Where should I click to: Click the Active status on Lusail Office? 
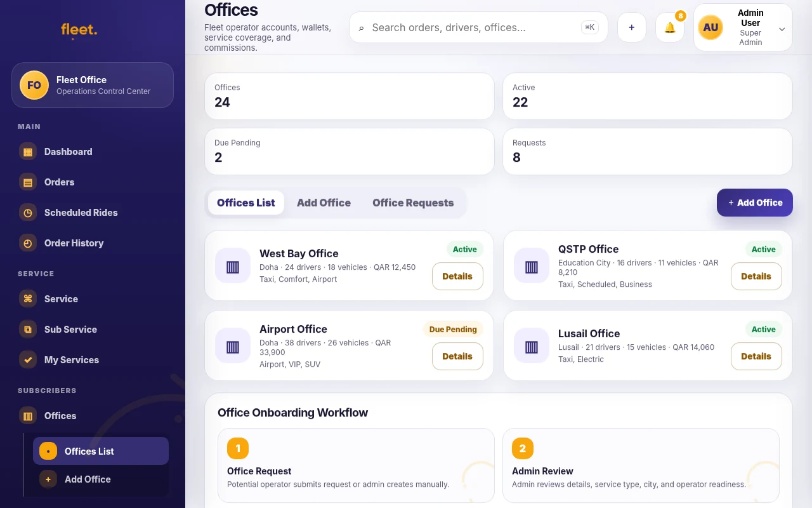tap(764, 330)
